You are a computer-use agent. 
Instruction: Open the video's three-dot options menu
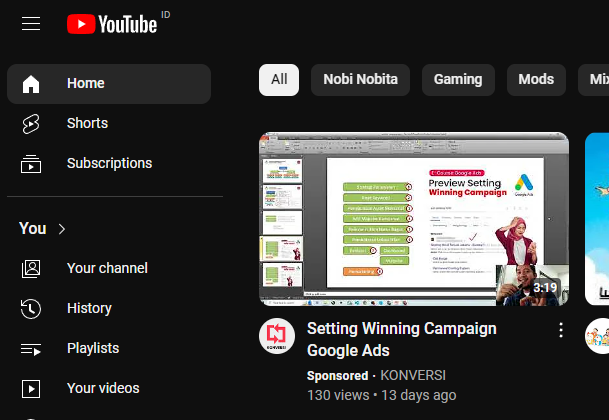(561, 330)
